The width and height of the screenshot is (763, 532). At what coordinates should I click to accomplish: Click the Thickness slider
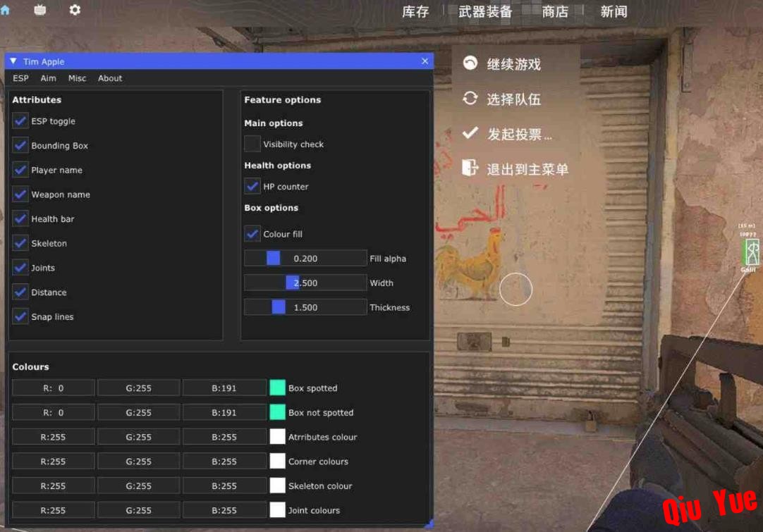[305, 307]
